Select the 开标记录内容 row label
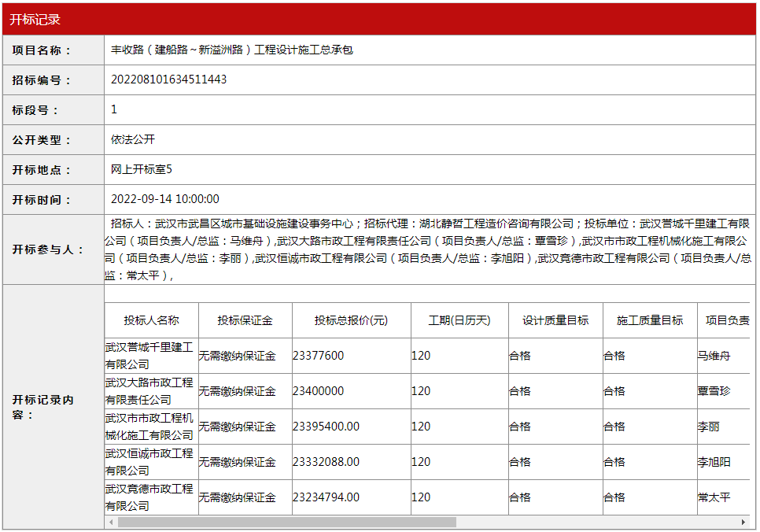 42,408
